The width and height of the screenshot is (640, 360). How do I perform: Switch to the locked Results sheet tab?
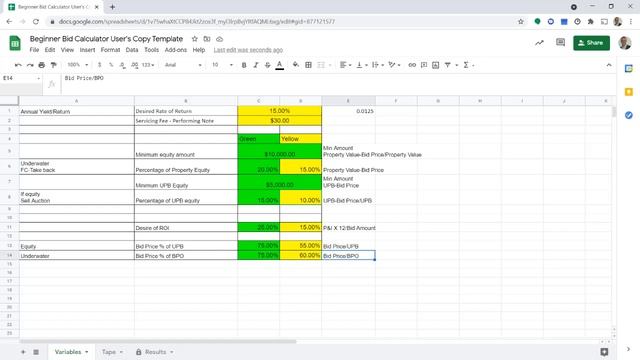pos(155,352)
